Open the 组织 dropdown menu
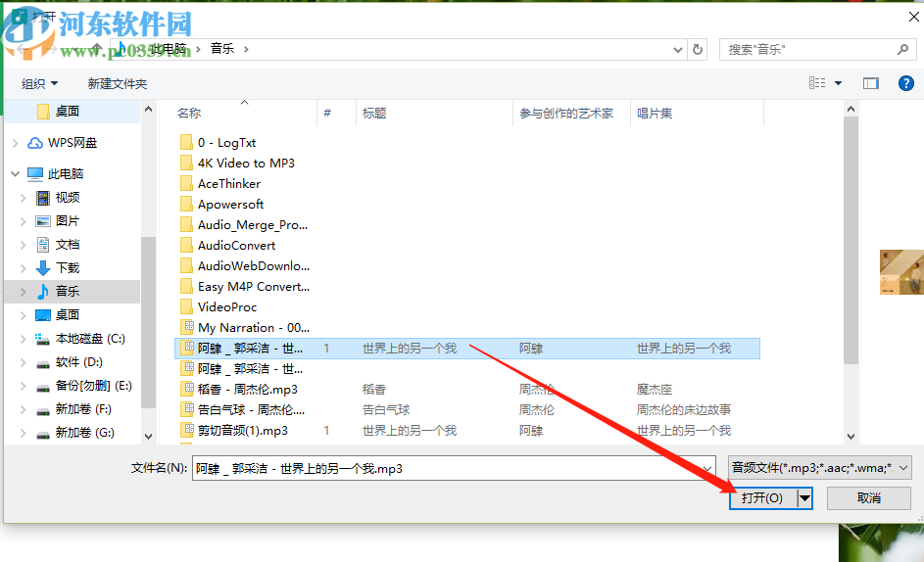924x562 pixels. click(x=39, y=83)
